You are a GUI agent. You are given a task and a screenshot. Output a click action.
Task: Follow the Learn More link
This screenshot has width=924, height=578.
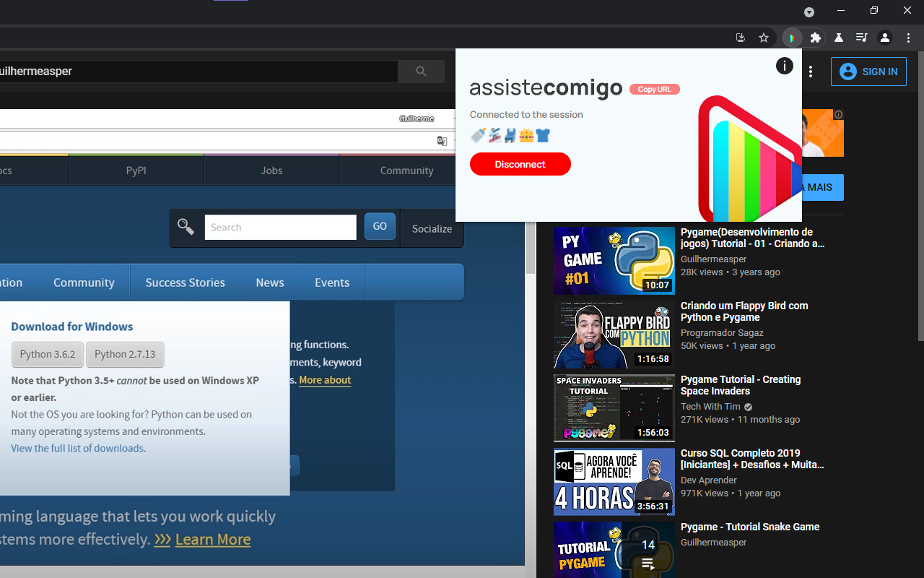point(213,539)
